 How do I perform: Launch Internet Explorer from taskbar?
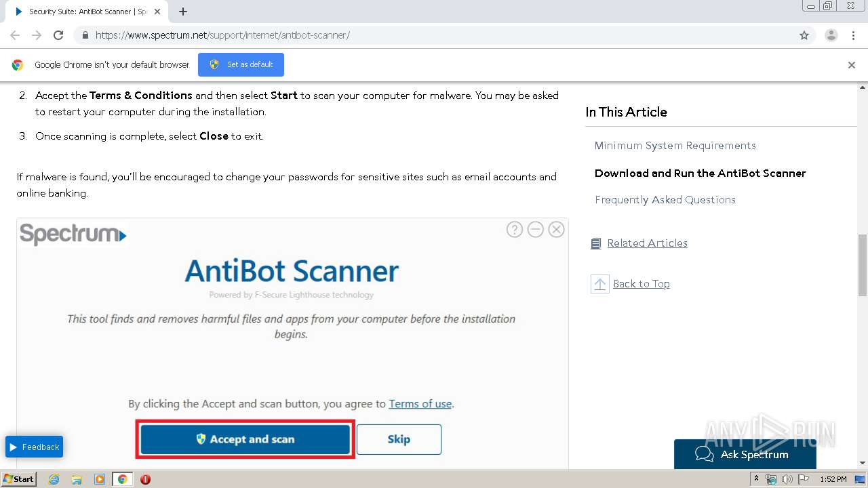[54, 479]
